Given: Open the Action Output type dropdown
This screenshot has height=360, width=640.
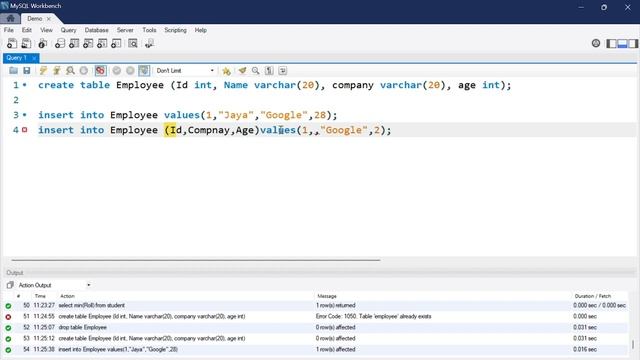Looking at the screenshot, I should point(54,285).
